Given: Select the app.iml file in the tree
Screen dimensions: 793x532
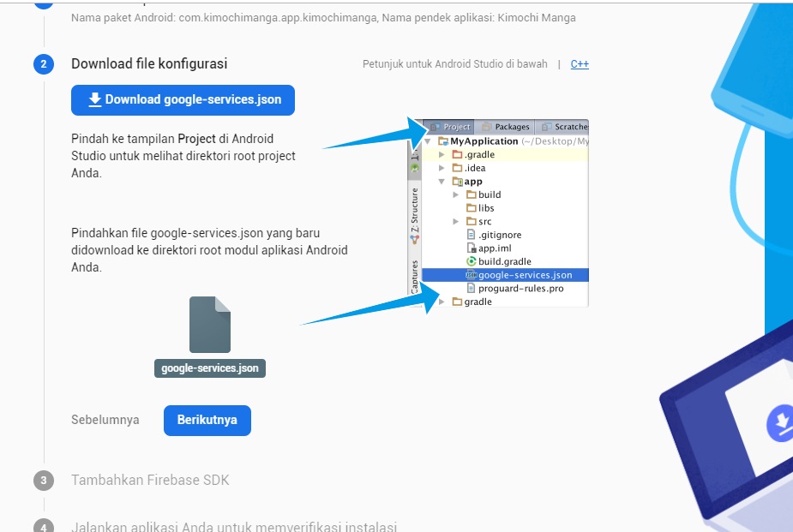Looking at the screenshot, I should [x=489, y=248].
